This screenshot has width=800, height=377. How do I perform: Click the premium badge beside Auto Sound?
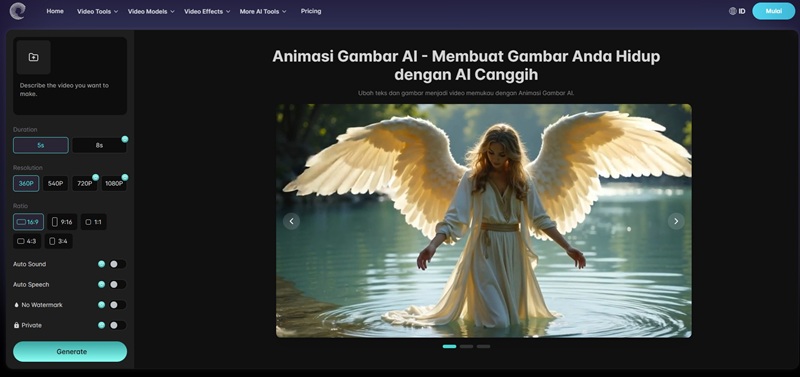102,264
